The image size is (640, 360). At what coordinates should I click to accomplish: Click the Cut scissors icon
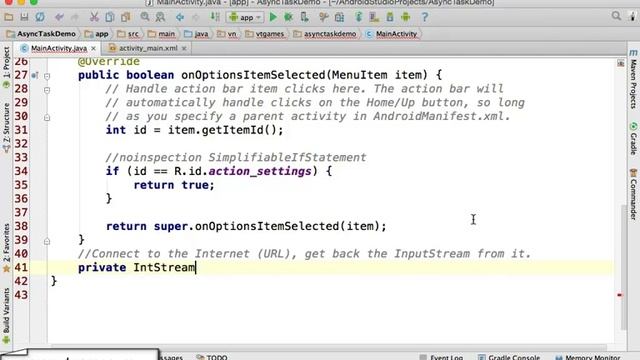tap(94, 17)
